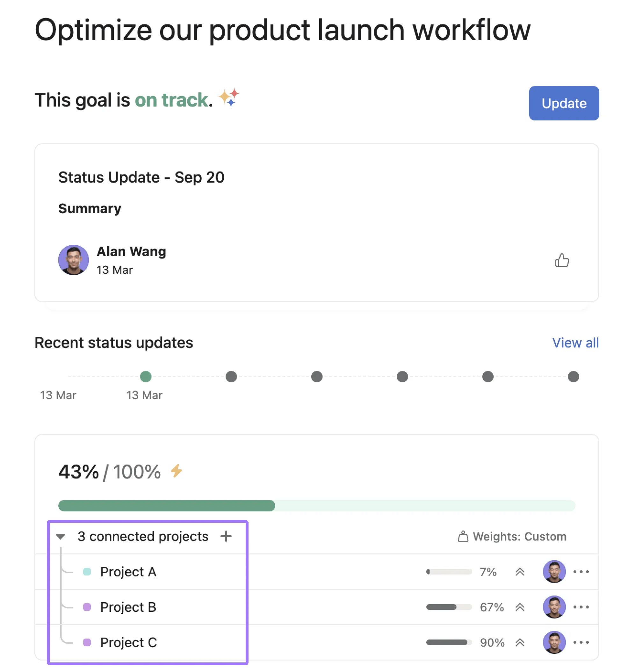Select Project A in the connected projects
The image size is (628, 672).
tap(128, 572)
